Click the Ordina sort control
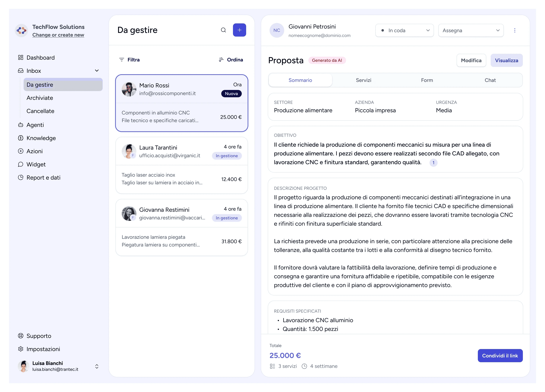This screenshot has width=545, height=392. [231, 60]
